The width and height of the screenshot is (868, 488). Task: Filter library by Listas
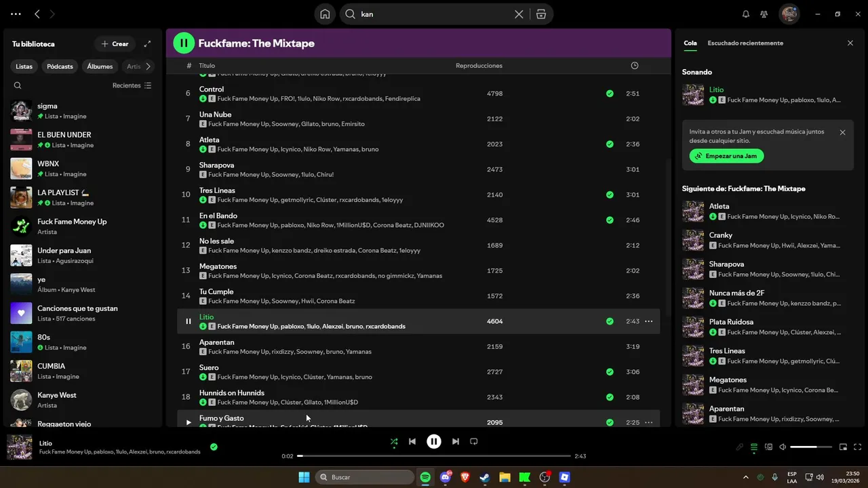point(24,66)
